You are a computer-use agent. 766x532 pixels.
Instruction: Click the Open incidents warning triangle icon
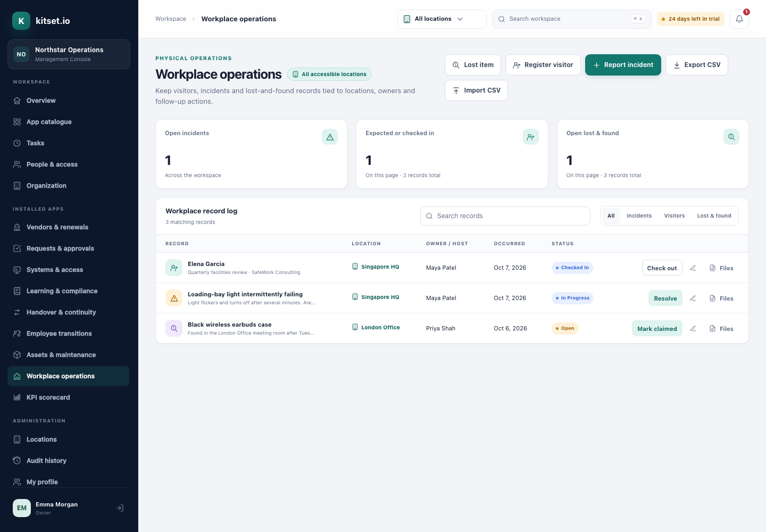(x=330, y=137)
